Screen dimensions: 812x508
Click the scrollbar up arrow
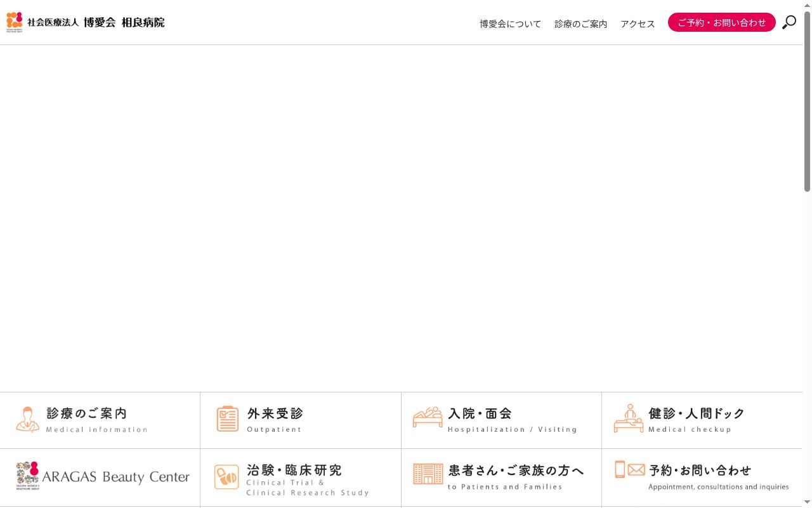click(807, 5)
